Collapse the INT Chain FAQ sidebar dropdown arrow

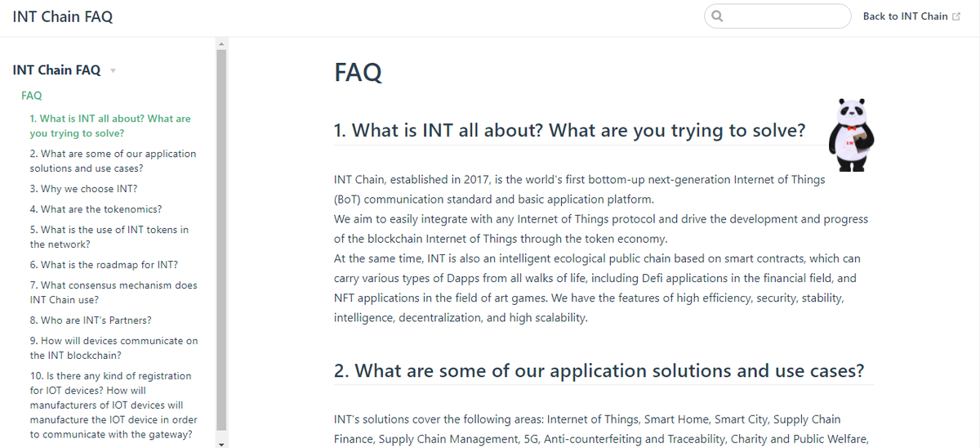pyautogui.click(x=113, y=71)
